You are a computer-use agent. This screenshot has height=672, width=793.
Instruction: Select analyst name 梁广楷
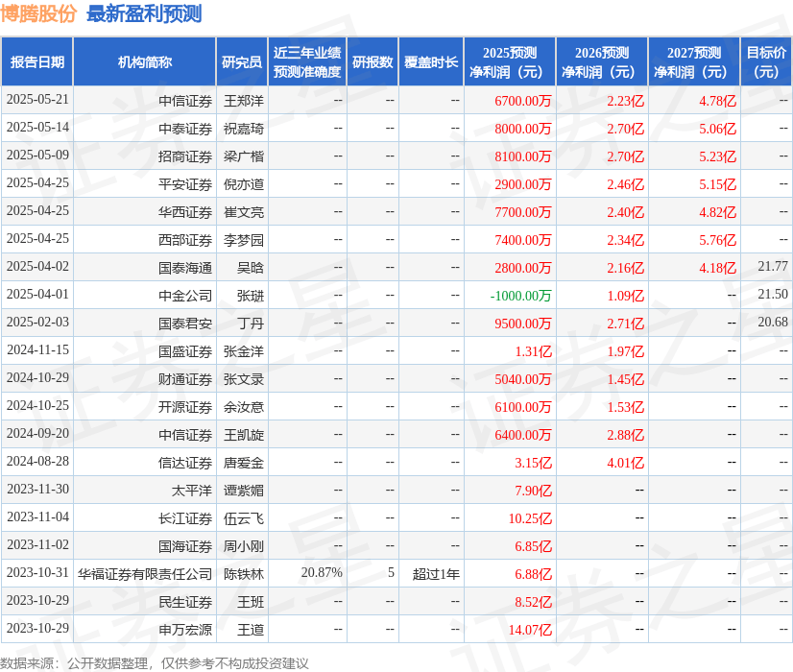tap(244, 156)
